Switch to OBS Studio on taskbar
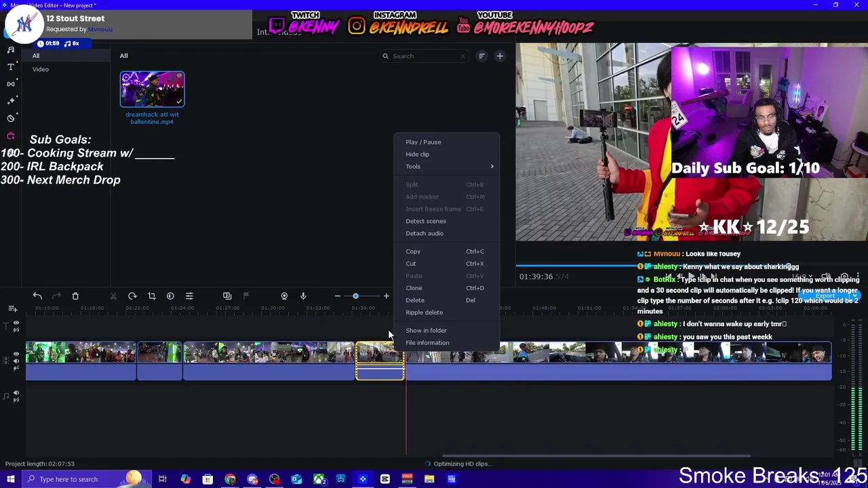 point(274,479)
